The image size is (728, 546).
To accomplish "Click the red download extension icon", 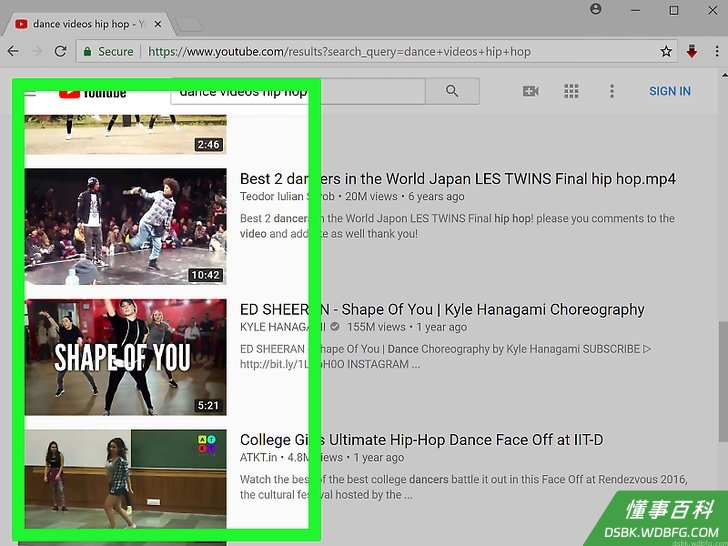I will pyautogui.click(x=692, y=51).
